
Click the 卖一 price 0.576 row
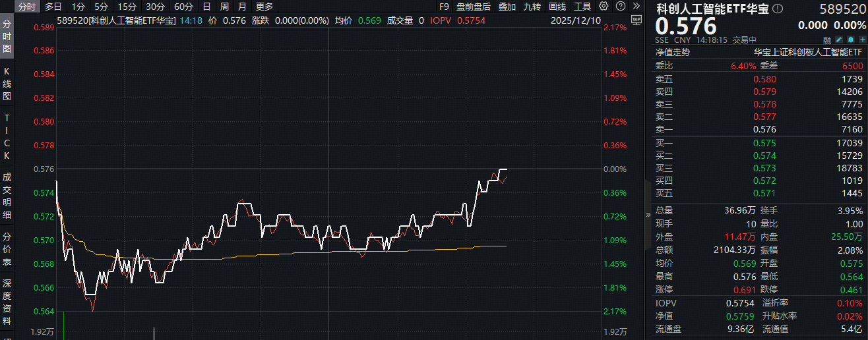[x=758, y=130]
